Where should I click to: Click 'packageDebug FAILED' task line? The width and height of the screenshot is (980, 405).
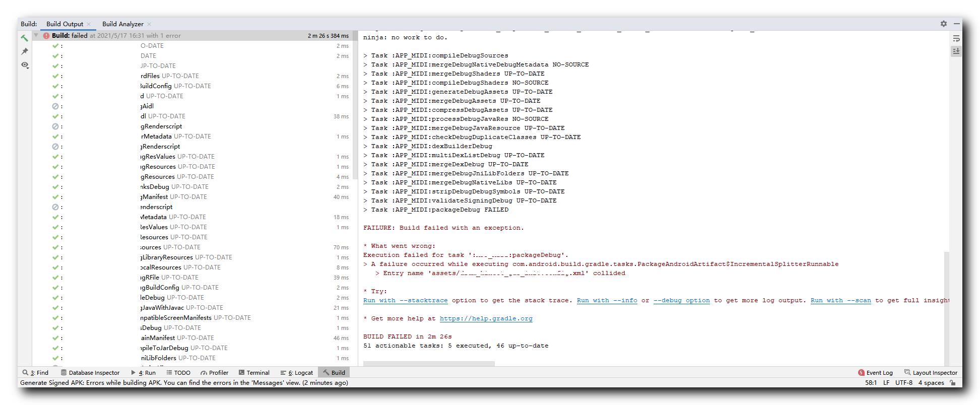point(436,210)
